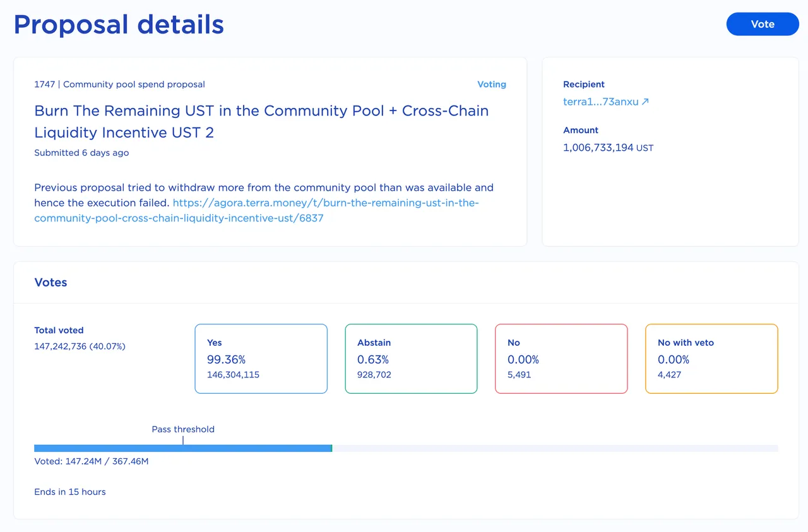
Task: Click the Total voted label
Action: 59,330
